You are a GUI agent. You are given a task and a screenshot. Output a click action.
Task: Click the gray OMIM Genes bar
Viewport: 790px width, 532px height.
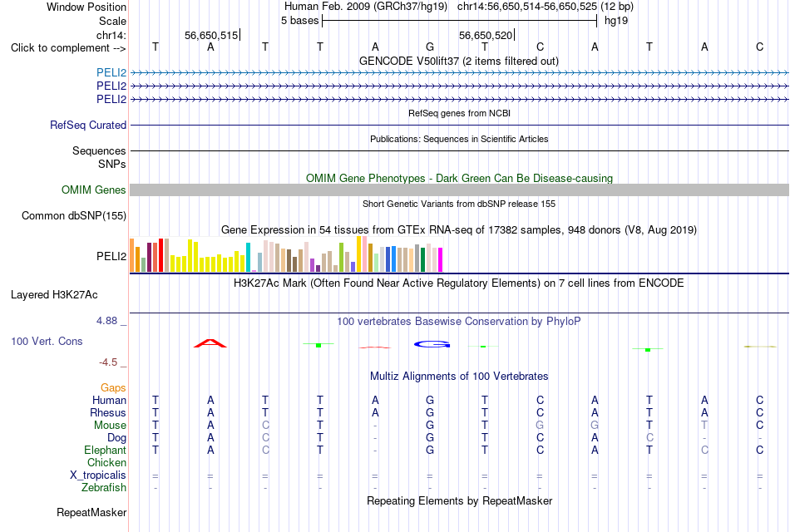459,190
